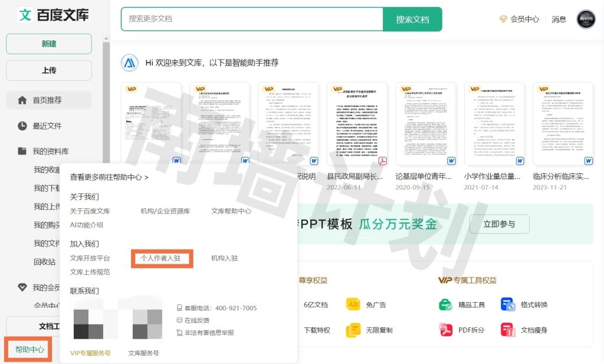
Task: Click the 立即参与 button
Action: pos(499,224)
